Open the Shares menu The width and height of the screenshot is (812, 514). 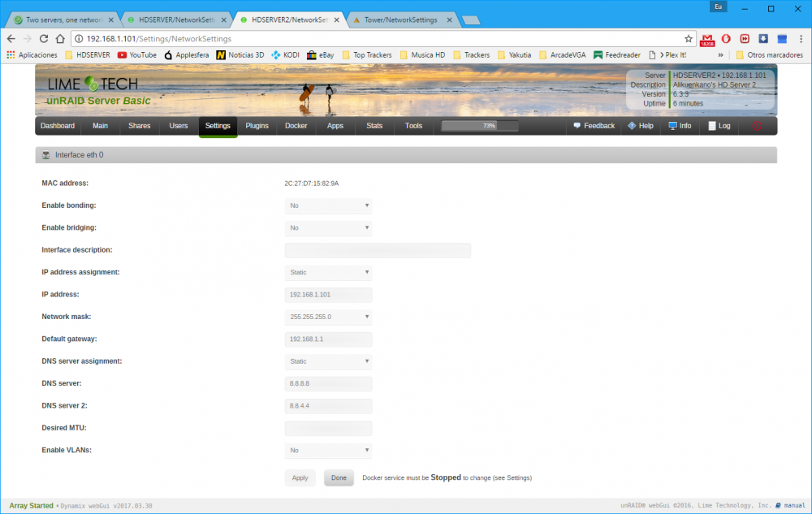click(140, 126)
